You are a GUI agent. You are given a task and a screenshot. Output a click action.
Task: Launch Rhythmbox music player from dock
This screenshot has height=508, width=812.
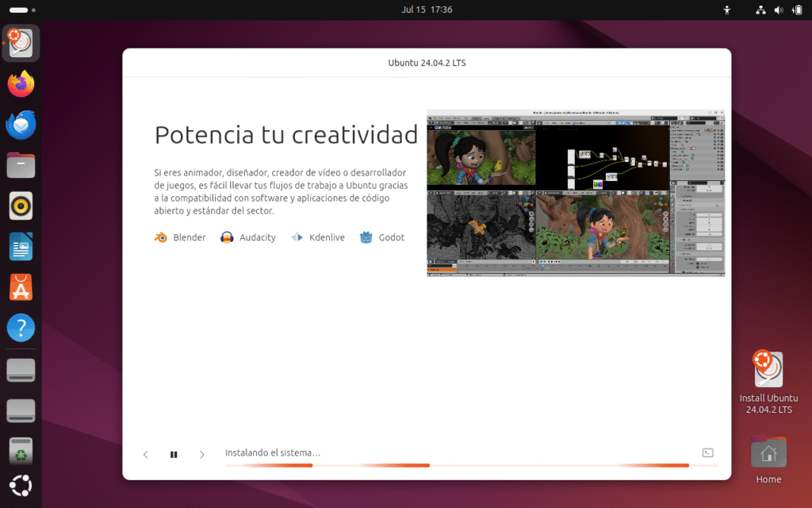(x=21, y=206)
